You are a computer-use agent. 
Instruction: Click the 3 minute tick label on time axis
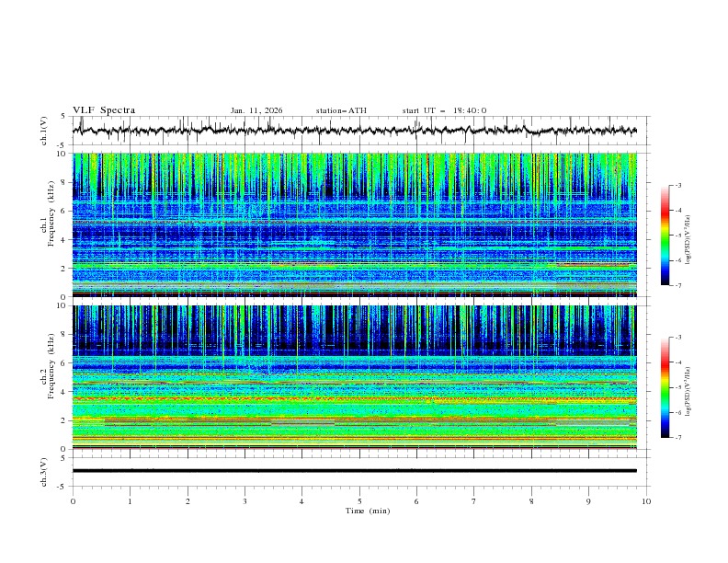(245, 500)
